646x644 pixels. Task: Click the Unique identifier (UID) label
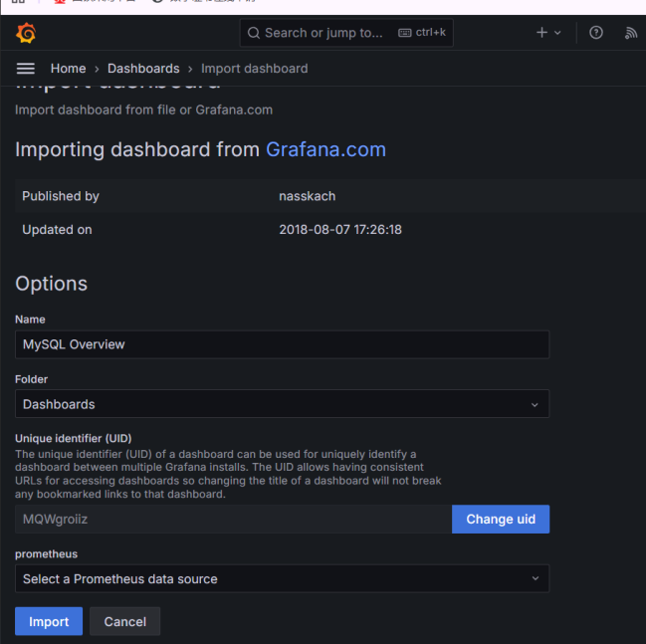coord(74,438)
